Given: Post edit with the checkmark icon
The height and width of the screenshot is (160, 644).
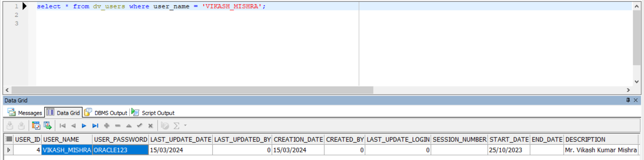Looking at the screenshot, I should 140,126.
